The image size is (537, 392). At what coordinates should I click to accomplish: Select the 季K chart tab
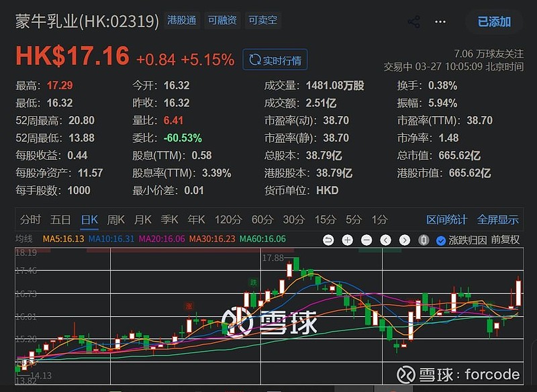tap(170, 219)
